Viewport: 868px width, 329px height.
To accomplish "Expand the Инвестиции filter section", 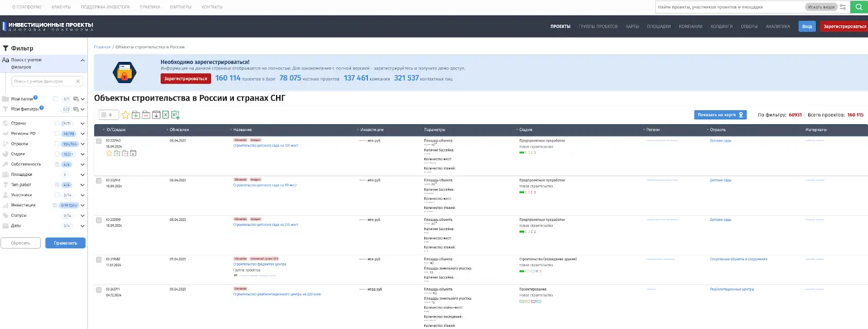I will (x=82, y=205).
